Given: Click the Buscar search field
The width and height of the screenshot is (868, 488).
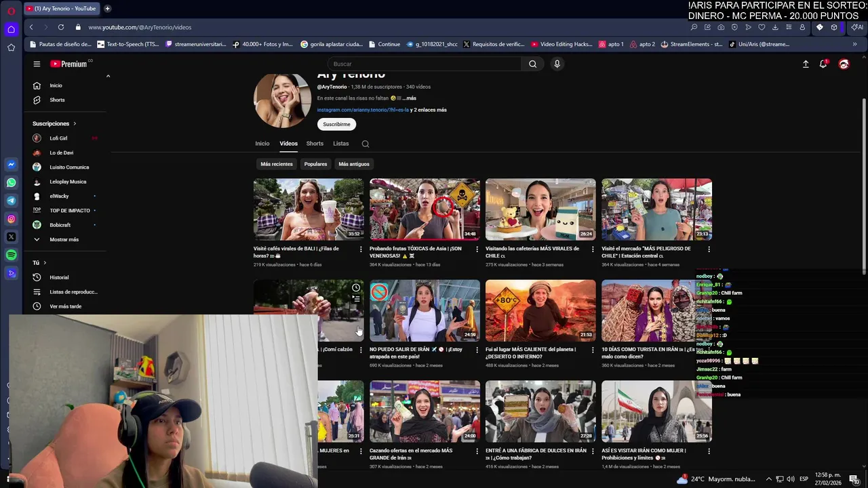Looking at the screenshot, I should (425, 64).
